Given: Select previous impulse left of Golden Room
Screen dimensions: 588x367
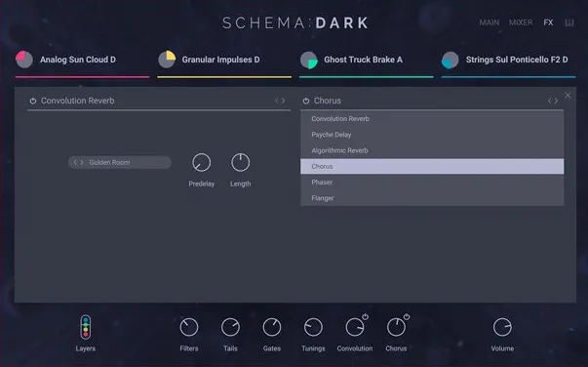Looking at the screenshot, I should pos(75,162).
